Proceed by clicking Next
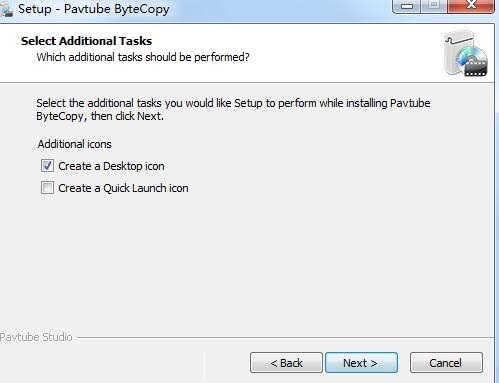Viewport: 499px width, 383px height. 361,363
